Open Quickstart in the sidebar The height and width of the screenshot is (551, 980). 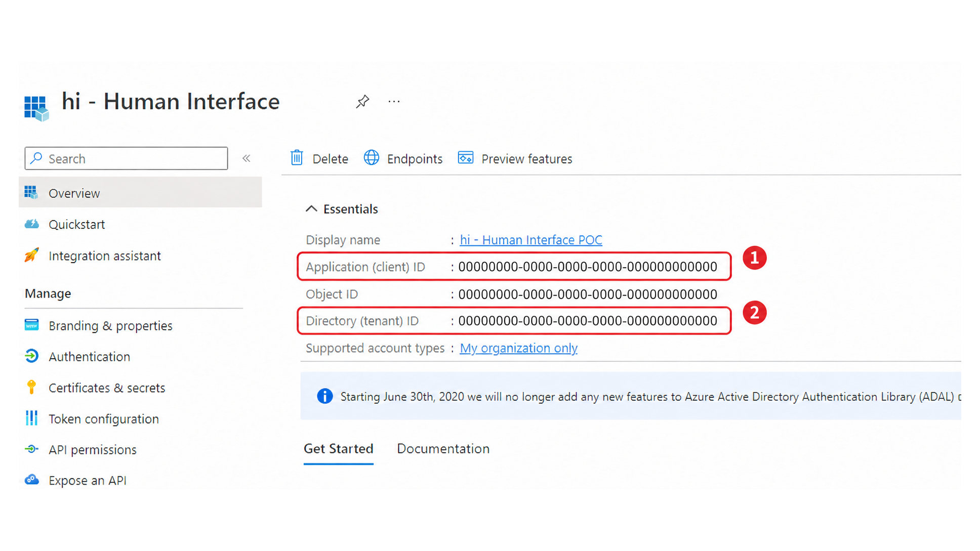[x=77, y=224]
